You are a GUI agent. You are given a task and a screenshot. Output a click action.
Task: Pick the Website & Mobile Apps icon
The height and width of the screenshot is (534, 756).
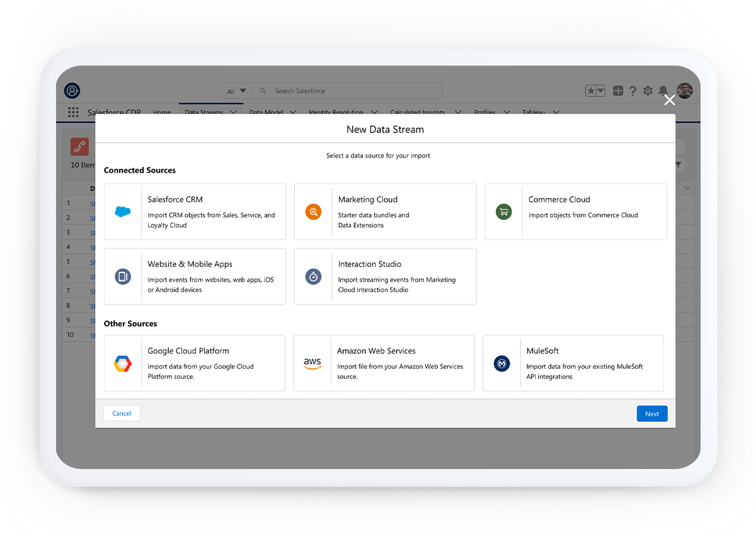(x=123, y=276)
